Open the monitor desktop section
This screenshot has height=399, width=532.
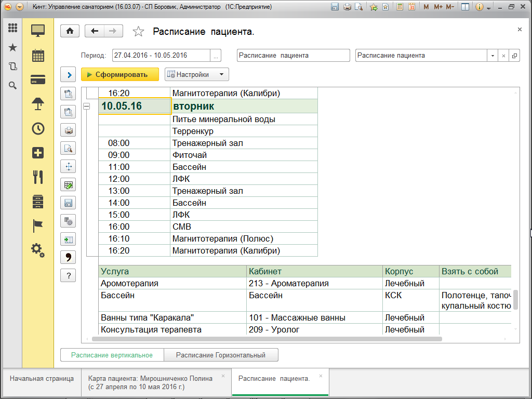38,31
